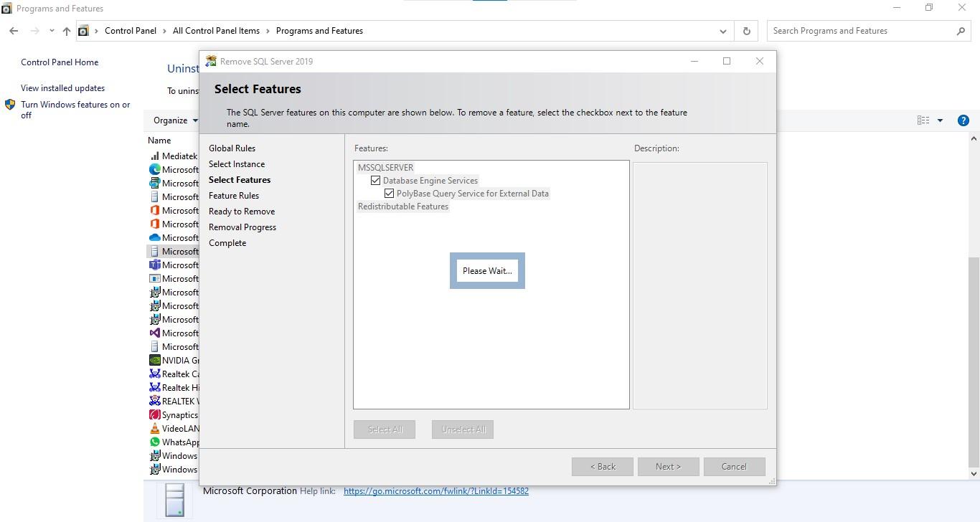Go forward in Control Panel navigation
This screenshot has width=980, height=522.
click(34, 31)
